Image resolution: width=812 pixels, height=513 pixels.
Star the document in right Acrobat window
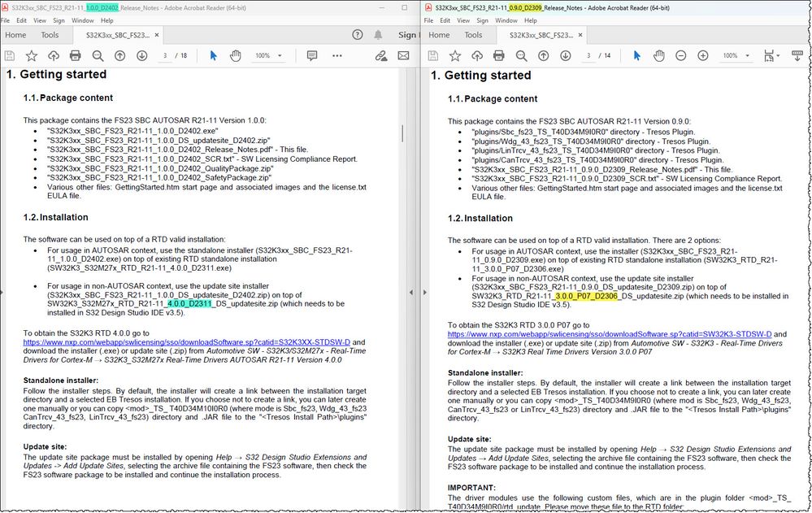[x=455, y=55]
